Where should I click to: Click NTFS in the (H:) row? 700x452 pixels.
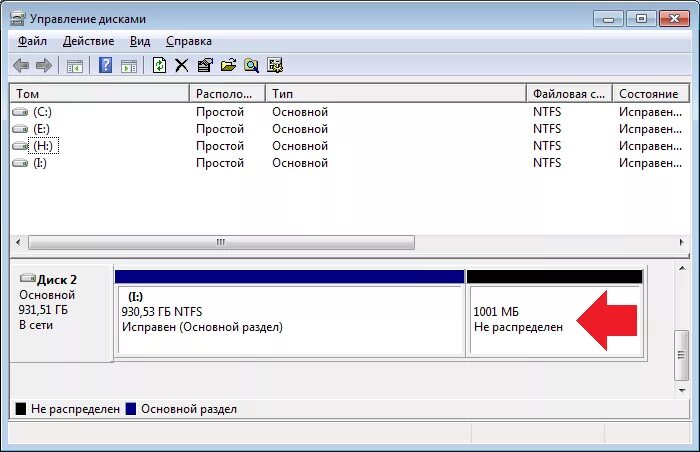click(x=547, y=146)
